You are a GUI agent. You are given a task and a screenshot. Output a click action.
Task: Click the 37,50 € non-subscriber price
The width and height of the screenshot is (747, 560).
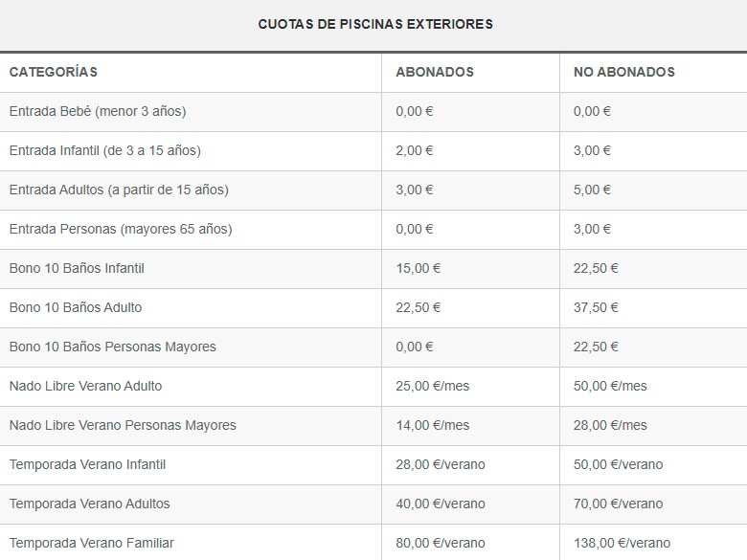(596, 307)
